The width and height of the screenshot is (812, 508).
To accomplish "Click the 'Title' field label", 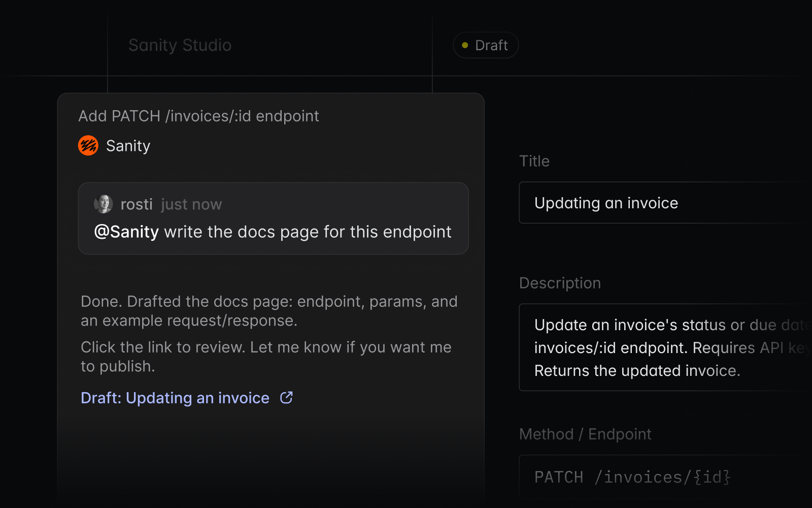I will coord(534,161).
